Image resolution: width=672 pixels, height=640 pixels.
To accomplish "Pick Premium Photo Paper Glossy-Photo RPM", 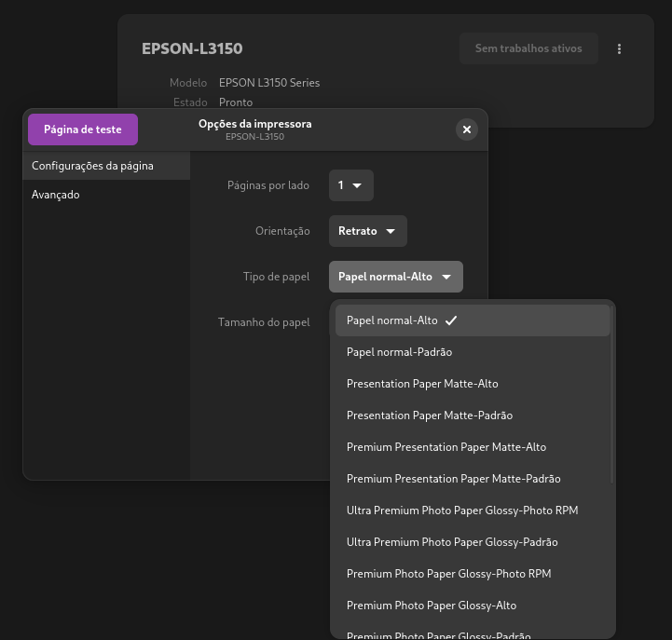I will point(473,574).
